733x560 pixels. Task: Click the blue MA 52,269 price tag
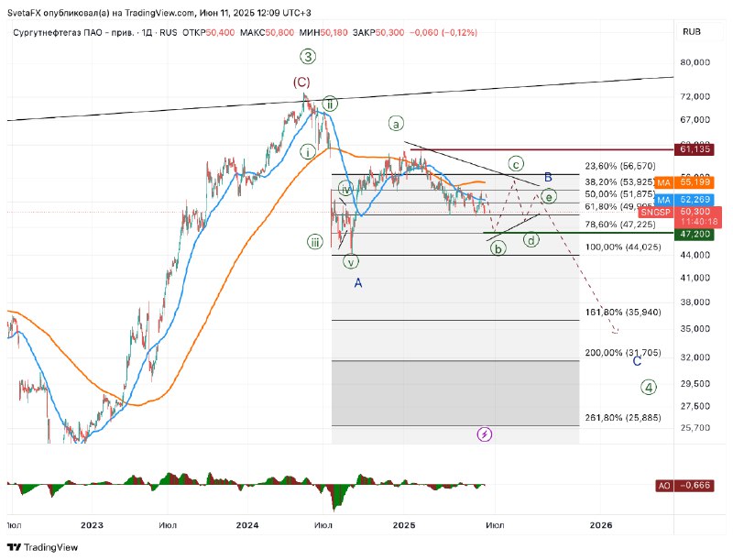click(684, 200)
